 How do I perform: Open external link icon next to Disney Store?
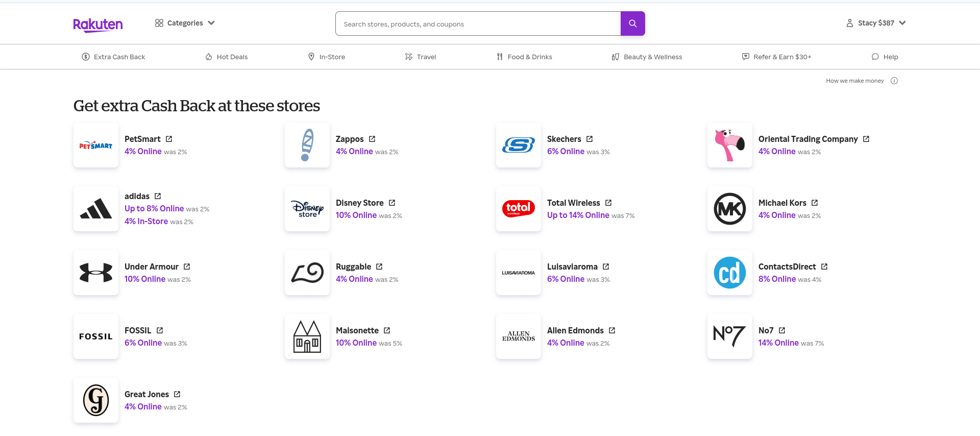tap(392, 203)
